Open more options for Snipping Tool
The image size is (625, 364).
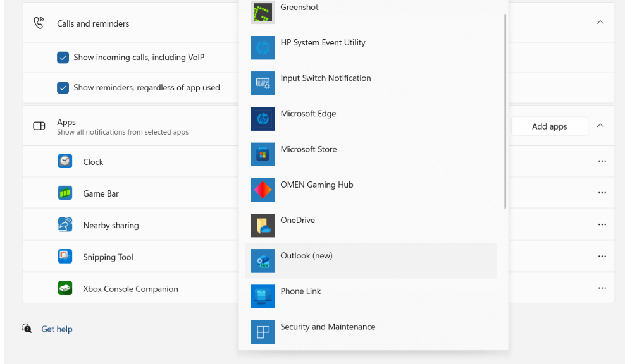pyautogui.click(x=602, y=257)
